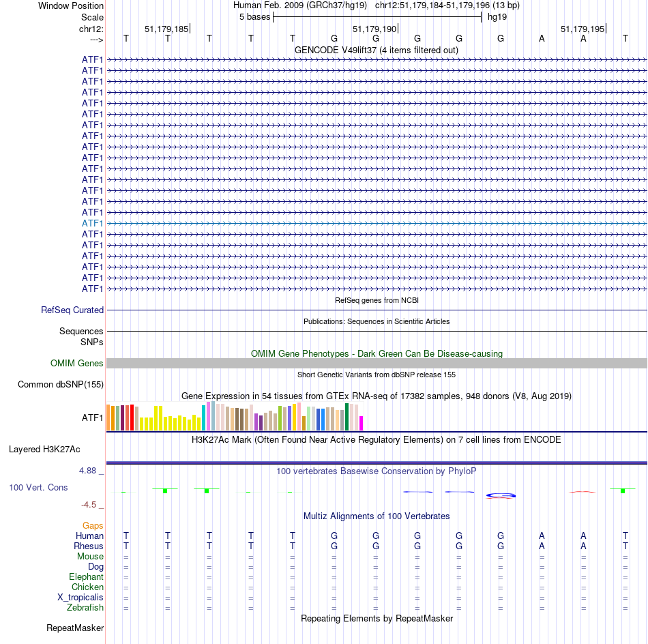The height and width of the screenshot is (644, 648).
Task: Click the 51,179,195 coordinate marker
Action: pos(583,29)
